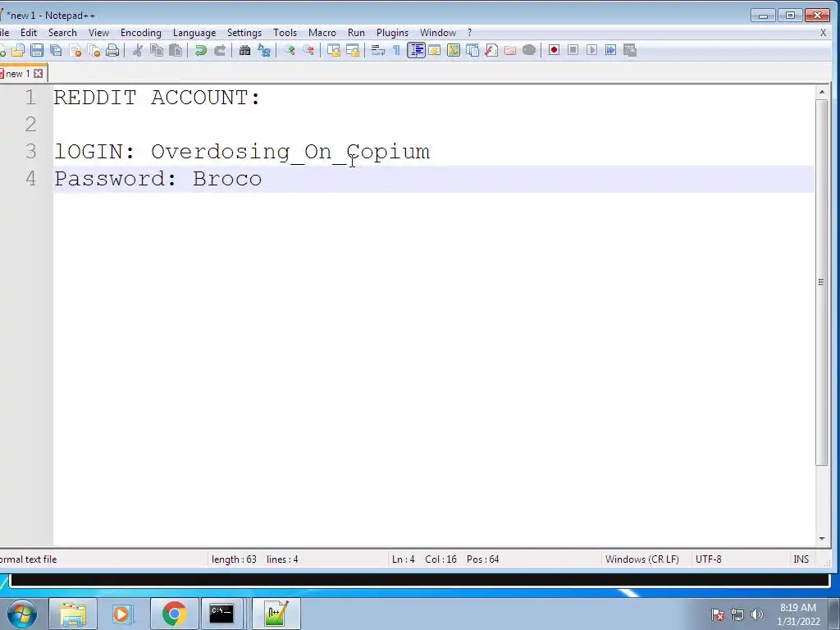Click the Cut scissors icon
This screenshot has height=630, width=840.
tap(138, 50)
